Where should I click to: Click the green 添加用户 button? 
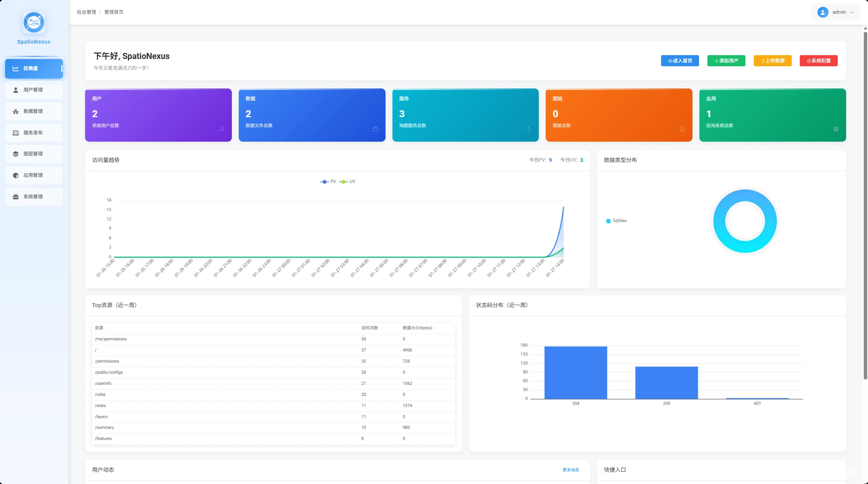click(726, 61)
